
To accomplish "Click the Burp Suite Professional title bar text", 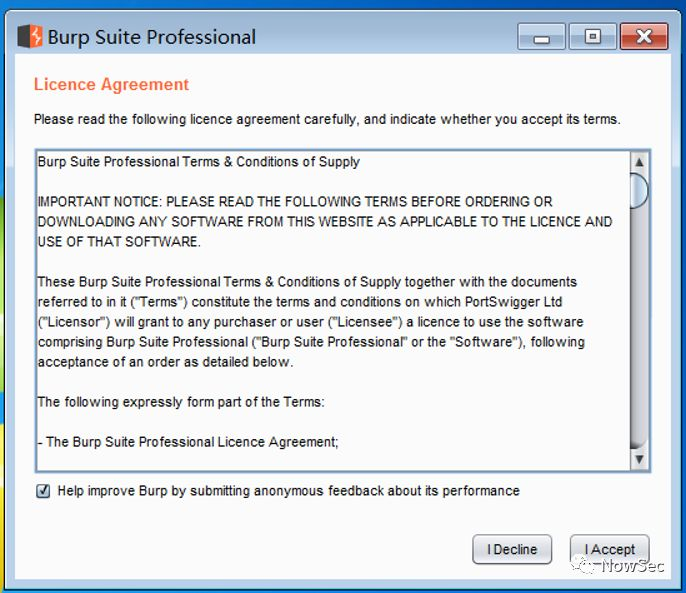I will 152,38.
